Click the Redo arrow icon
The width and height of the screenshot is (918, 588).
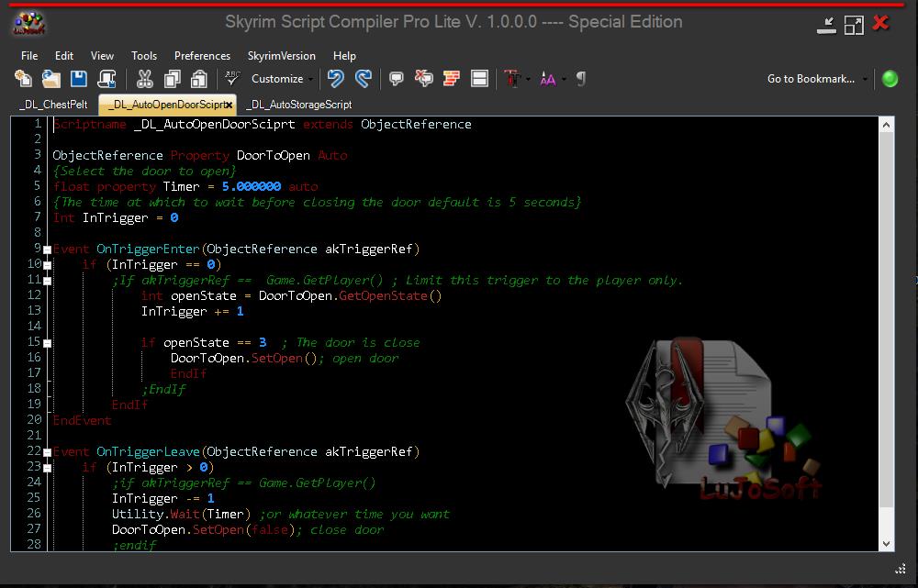click(363, 79)
